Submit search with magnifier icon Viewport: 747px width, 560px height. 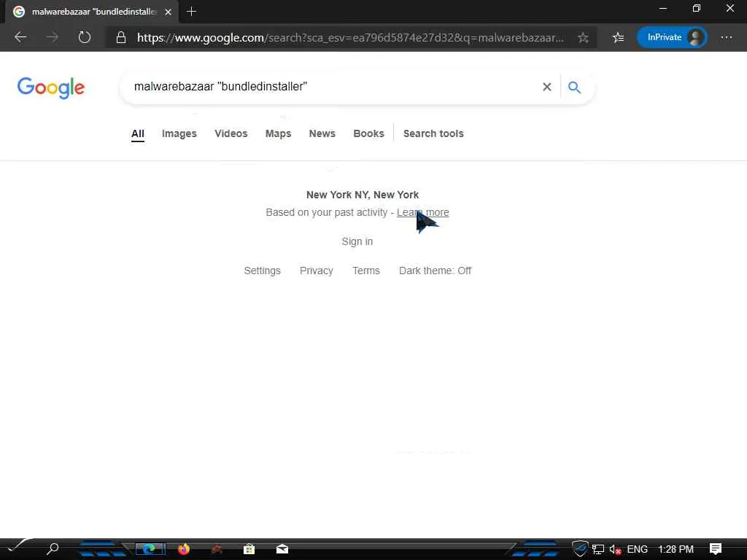pyautogui.click(x=575, y=87)
